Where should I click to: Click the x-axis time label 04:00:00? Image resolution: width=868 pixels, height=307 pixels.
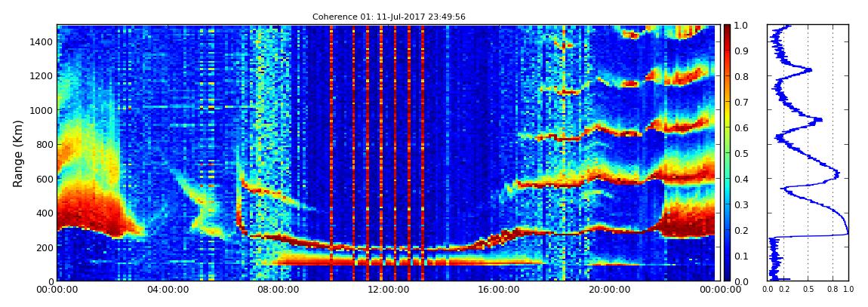[x=167, y=290]
